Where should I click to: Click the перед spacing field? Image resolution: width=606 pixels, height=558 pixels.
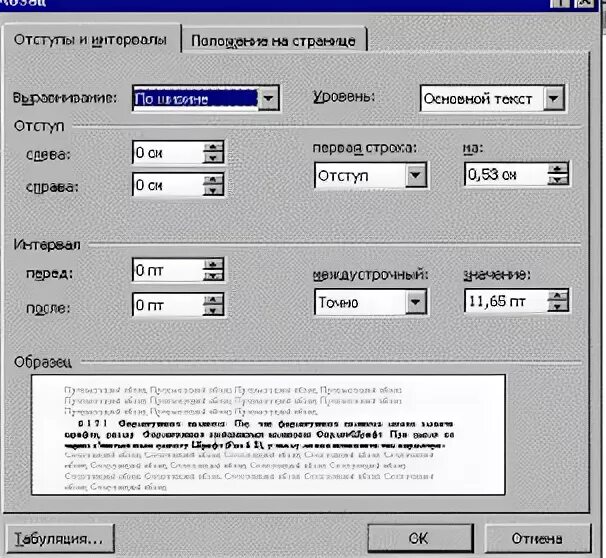(168, 270)
